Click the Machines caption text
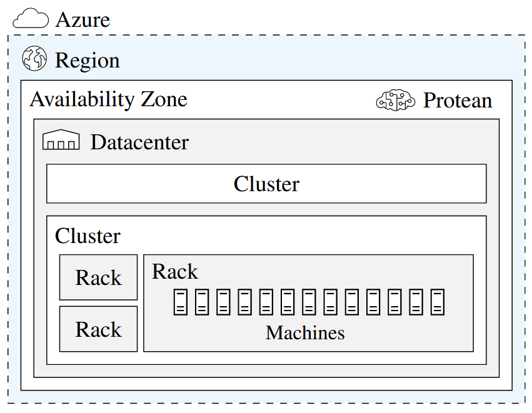The height and width of the screenshot is (413, 532). tap(305, 332)
